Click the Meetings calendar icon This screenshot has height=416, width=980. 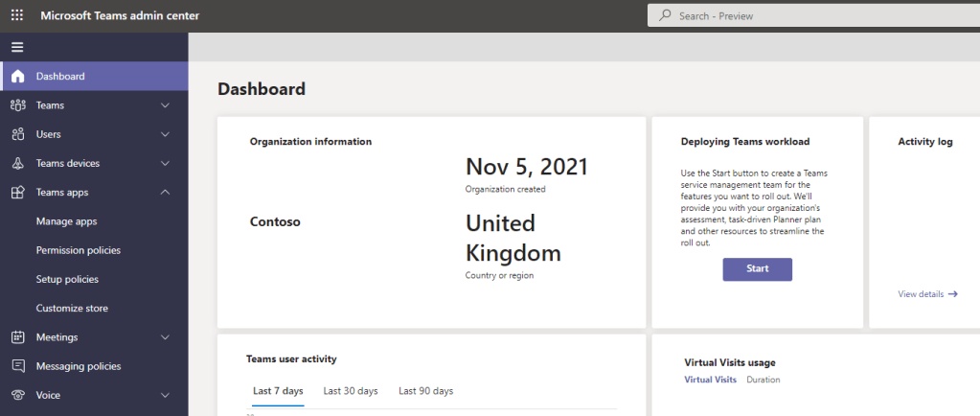(x=17, y=337)
